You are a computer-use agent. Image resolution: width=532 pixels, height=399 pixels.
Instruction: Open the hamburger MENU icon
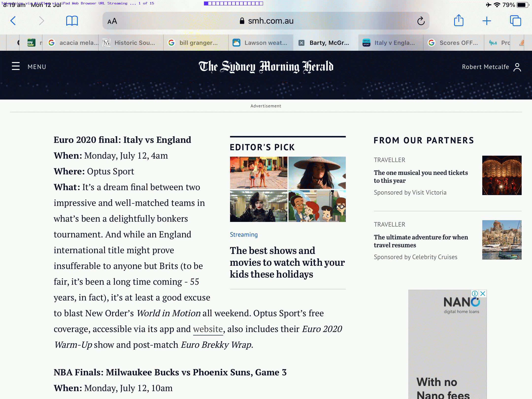16,66
